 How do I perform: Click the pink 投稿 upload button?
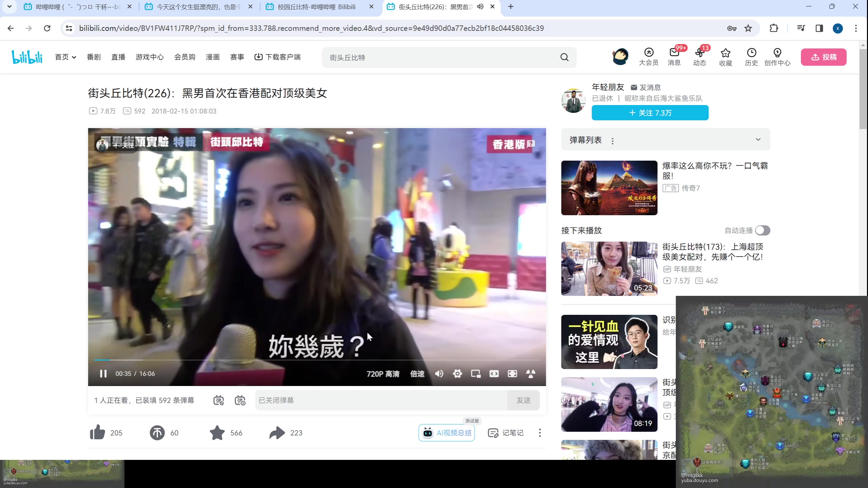point(823,57)
